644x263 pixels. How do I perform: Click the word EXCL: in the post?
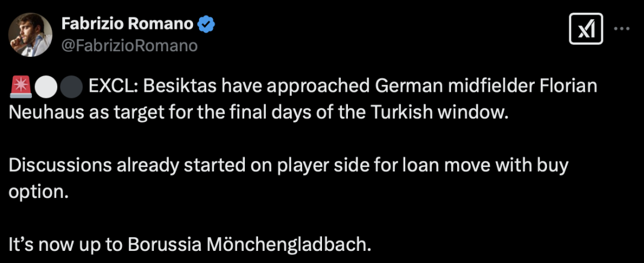[109, 88]
